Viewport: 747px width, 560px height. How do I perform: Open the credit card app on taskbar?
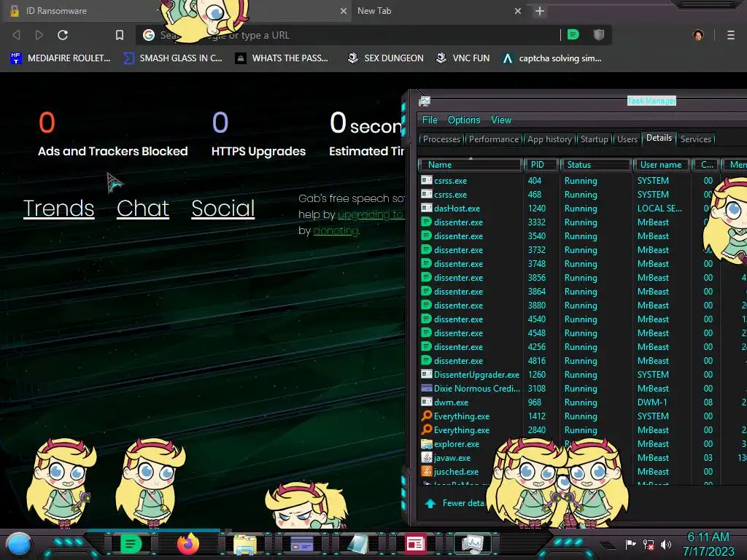301,544
